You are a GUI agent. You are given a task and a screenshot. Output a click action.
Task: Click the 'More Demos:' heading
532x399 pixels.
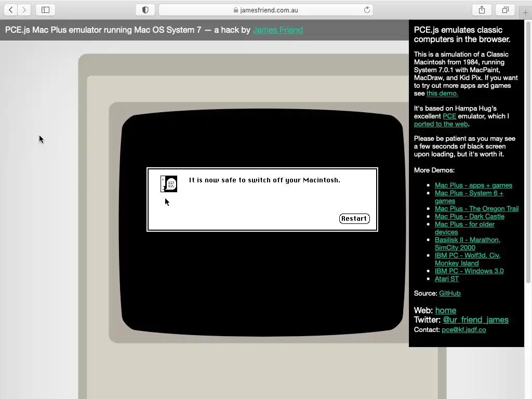pos(434,170)
